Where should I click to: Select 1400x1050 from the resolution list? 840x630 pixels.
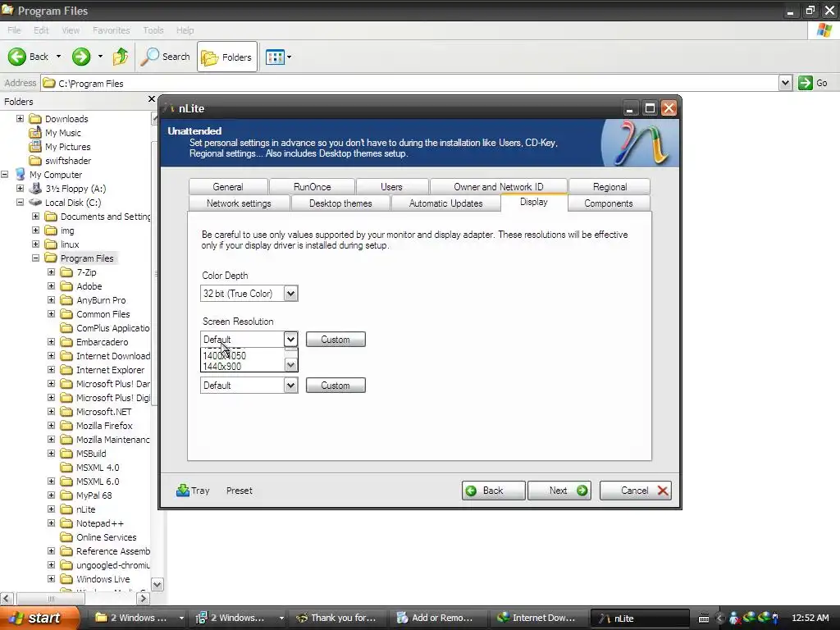pyautogui.click(x=225, y=356)
